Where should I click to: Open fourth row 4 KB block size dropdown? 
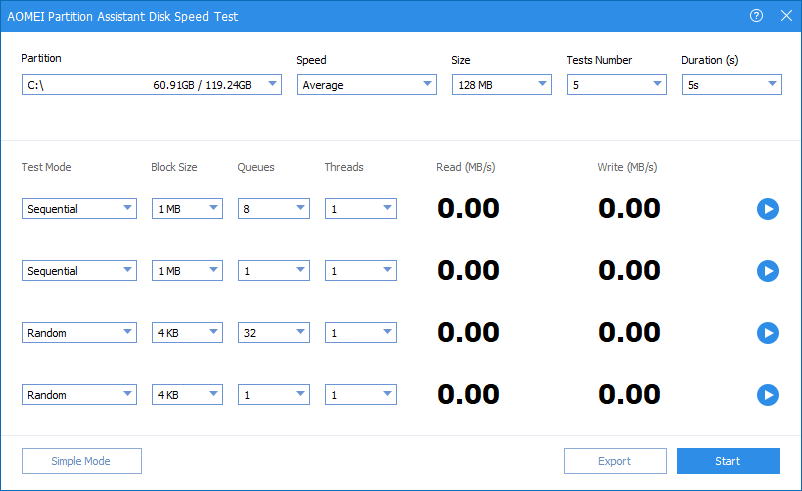click(187, 395)
